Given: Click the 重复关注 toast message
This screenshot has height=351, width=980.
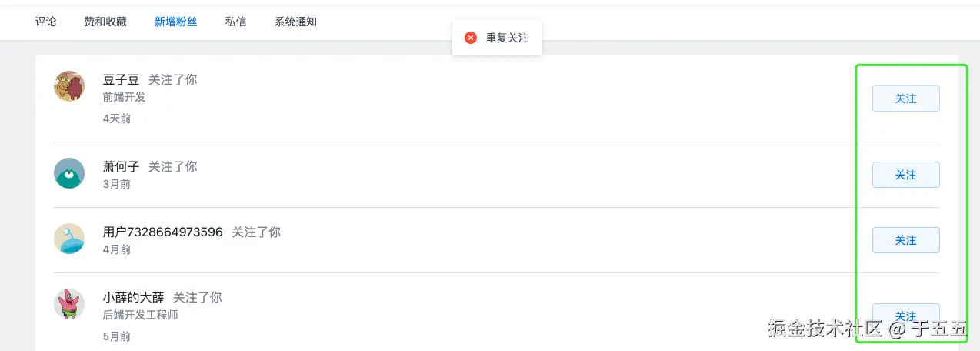Looking at the screenshot, I should tap(507, 38).
